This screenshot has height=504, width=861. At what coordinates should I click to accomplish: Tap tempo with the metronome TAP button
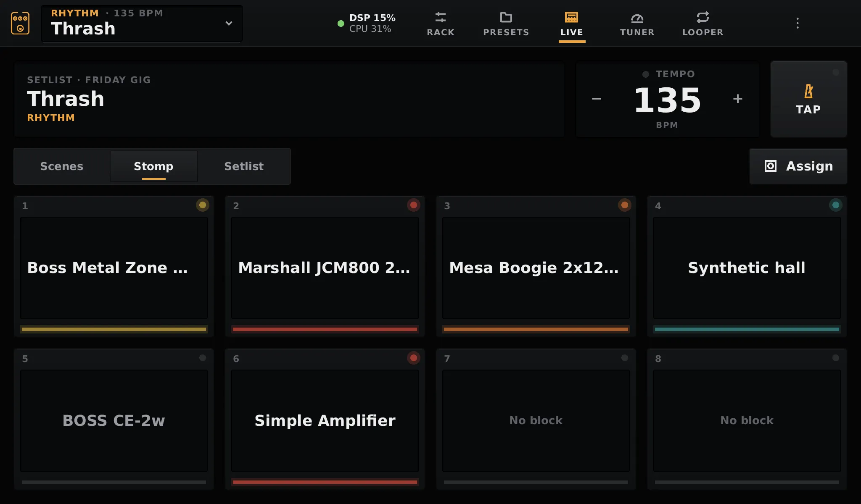[x=808, y=99]
